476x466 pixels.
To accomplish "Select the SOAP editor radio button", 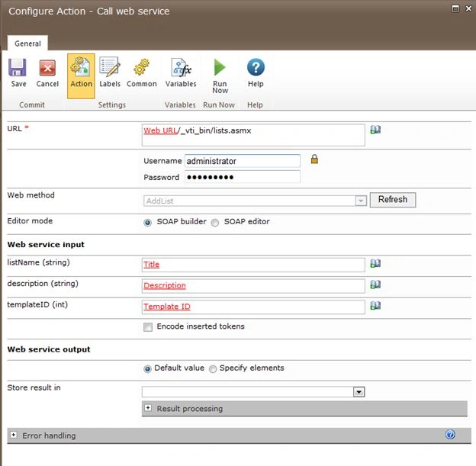I will pyautogui.click(x=215, y=223).
